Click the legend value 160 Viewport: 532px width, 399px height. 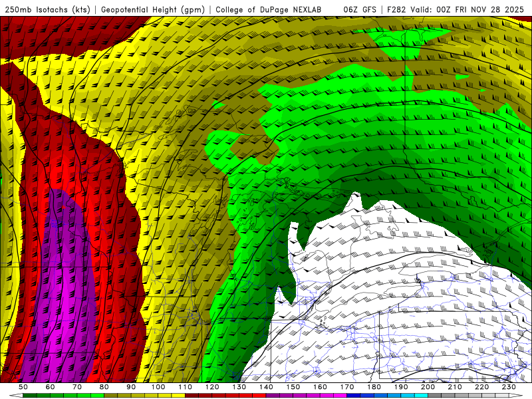click(320, 387)
